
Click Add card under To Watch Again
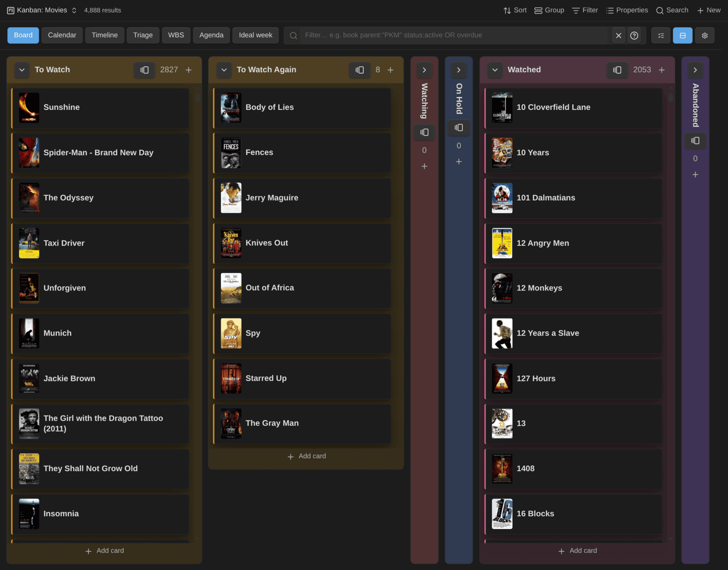[x=306, y=456]
